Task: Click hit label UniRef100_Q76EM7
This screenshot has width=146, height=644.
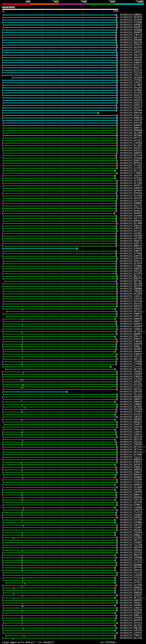Action: (x=131, y=595)
